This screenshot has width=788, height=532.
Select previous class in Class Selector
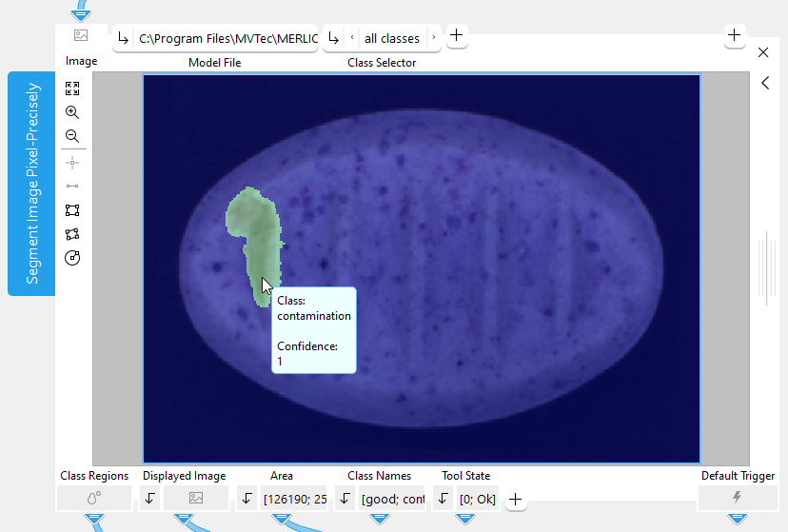[352, 38]
